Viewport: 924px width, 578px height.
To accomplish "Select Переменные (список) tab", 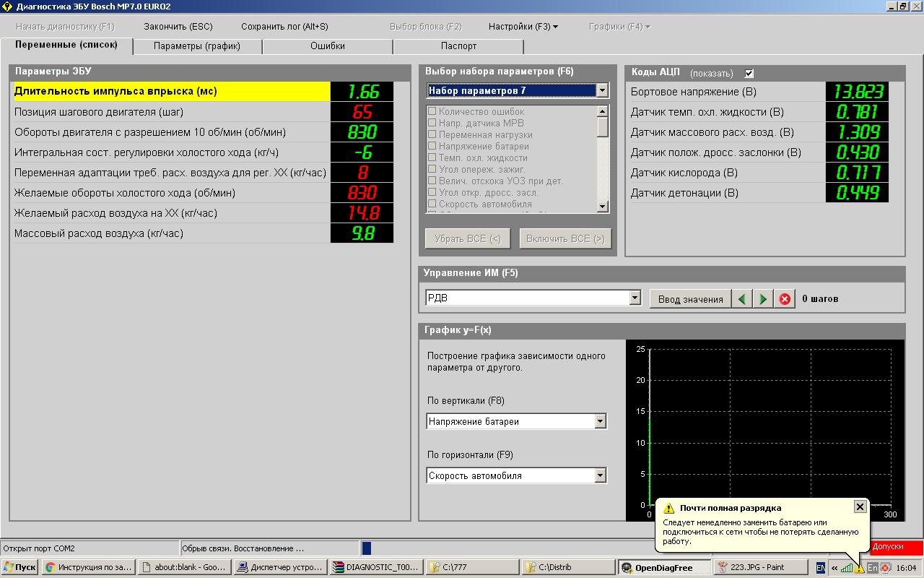I will pos(66,45).
